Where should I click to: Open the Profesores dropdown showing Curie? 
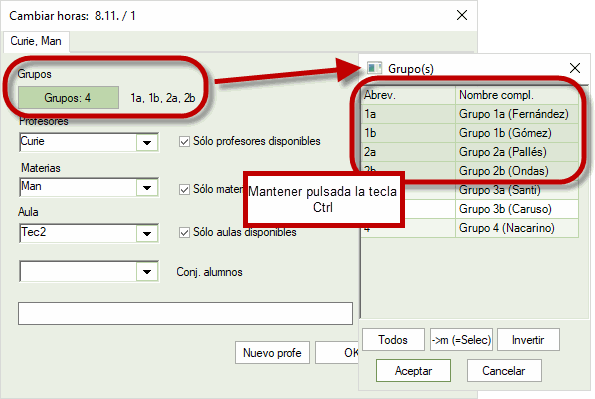(x=147, y=143)
